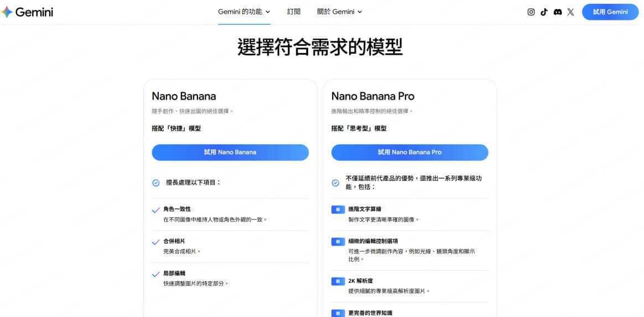
Task: Click description 快速調整圖片的特定部分
Action: pos(196,284)
